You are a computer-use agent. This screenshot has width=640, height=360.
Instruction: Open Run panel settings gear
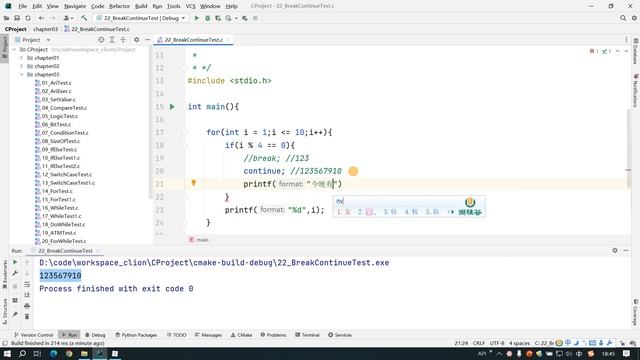(615, 250)
